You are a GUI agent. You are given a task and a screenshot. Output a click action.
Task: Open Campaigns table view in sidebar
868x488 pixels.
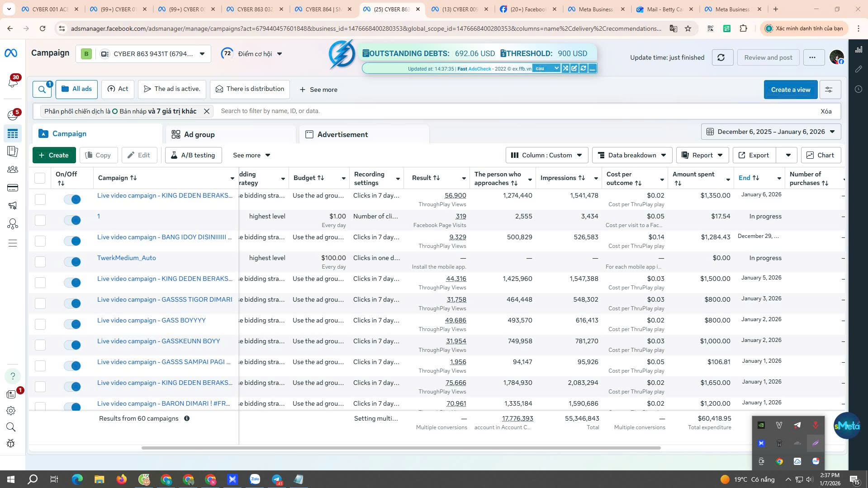point(13,133)
